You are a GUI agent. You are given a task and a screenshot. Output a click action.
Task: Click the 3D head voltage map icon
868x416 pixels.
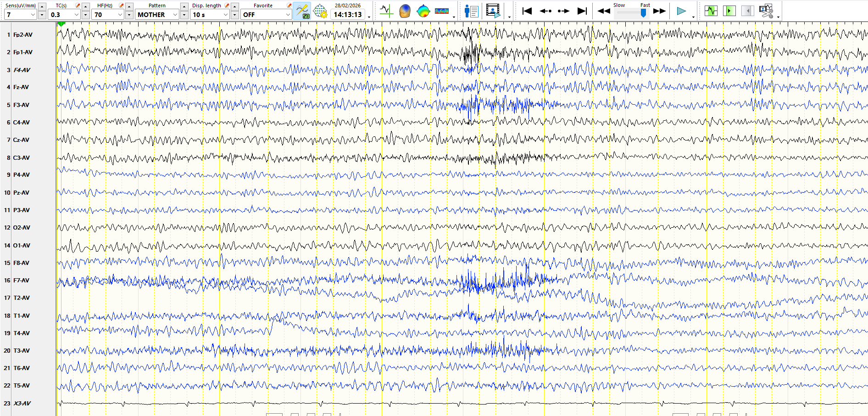click(x=405, y=11)
